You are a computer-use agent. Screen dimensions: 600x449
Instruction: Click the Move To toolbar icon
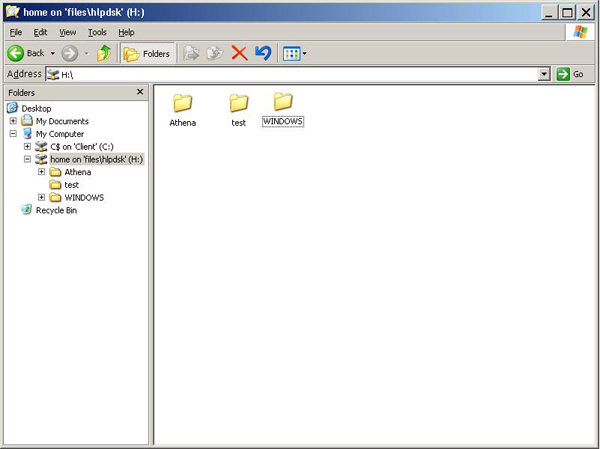click(191, 53)
